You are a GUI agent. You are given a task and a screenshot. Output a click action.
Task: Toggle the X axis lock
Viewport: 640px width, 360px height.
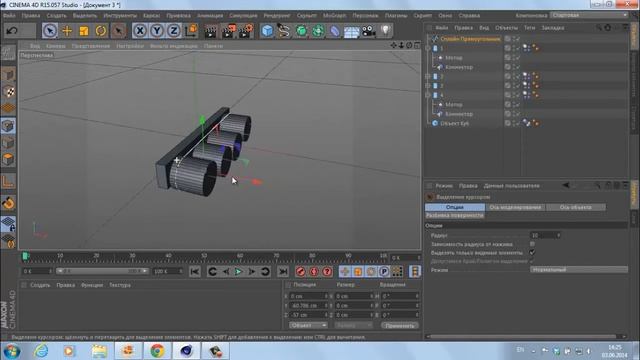coord(140,31)
